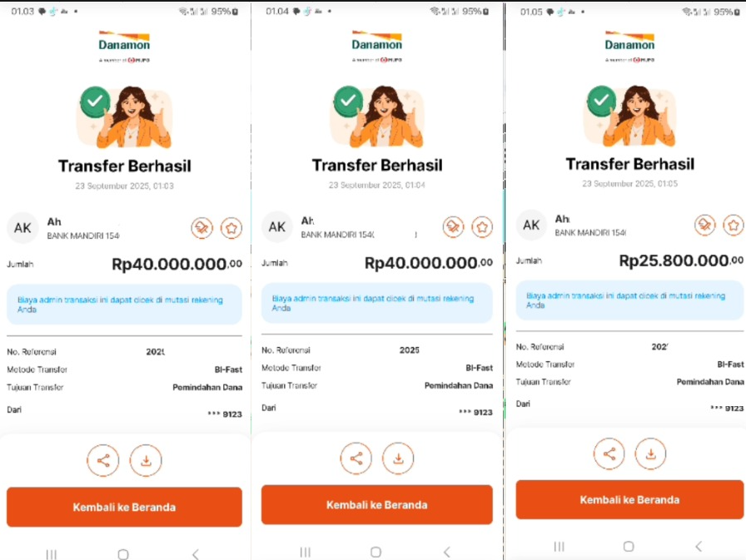
Task: Click Kembali ke Beranda on the Rp25.800.000 receipt
Action: click(x=629, y=499)
